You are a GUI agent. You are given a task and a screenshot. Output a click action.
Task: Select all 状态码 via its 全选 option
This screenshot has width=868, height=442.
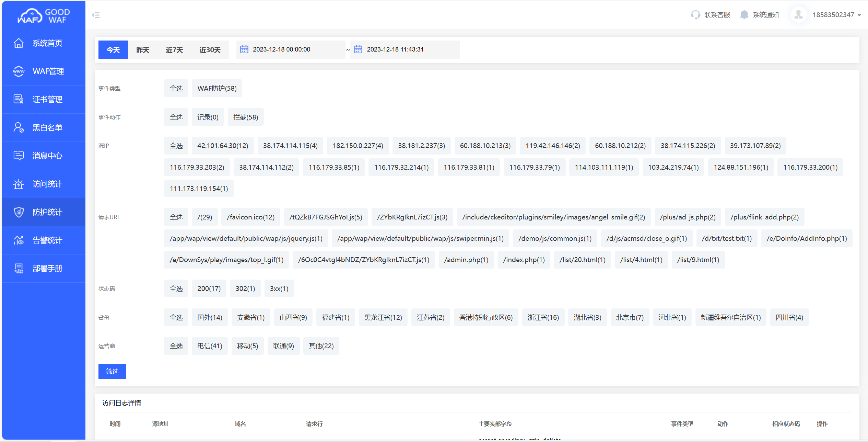176,288
